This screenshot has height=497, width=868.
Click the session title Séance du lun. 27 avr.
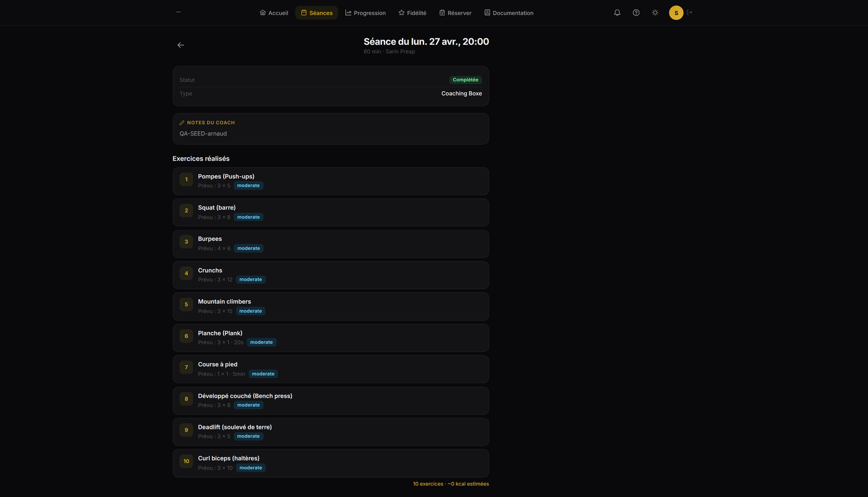click(426, 42)
